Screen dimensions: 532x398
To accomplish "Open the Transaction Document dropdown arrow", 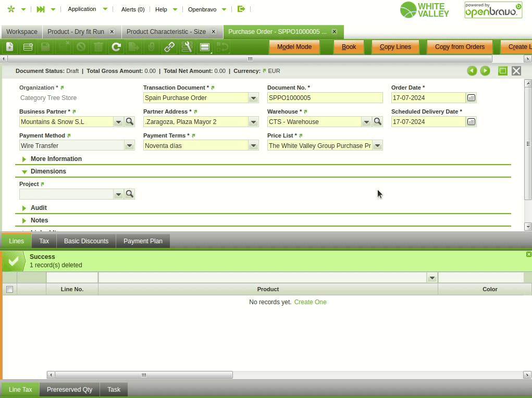I will pyautogui.click(x=253, y=98).
